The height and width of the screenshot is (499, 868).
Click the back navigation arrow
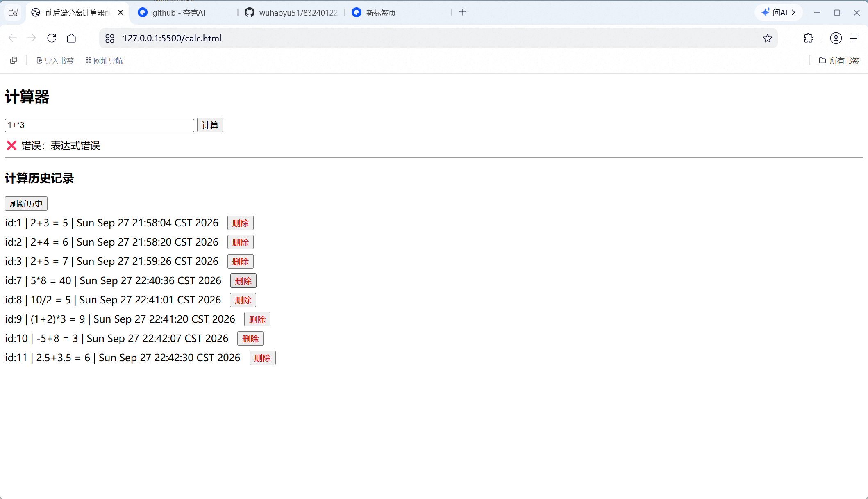pos(13,38)
